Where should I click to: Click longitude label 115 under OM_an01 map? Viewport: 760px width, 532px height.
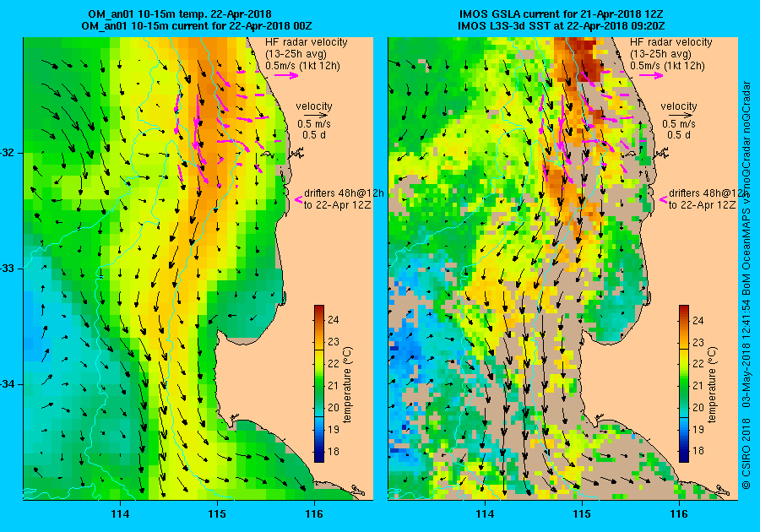click(217, 513)
